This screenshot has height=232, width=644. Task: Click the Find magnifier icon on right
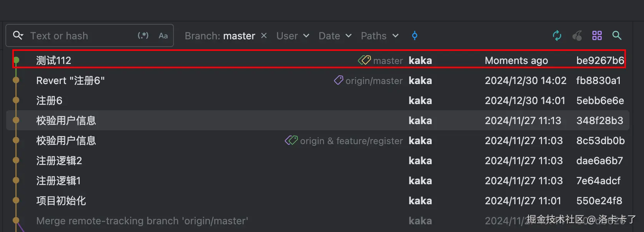coord(617,36)
